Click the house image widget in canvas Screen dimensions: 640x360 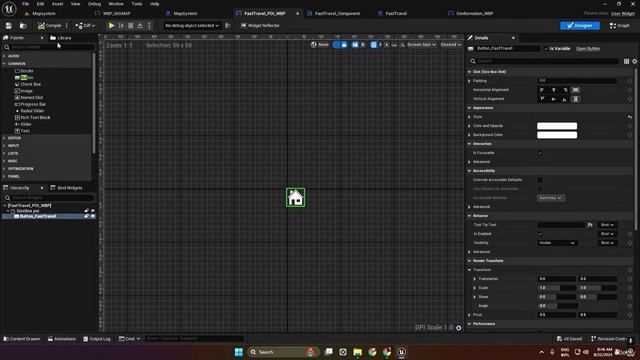296,198
